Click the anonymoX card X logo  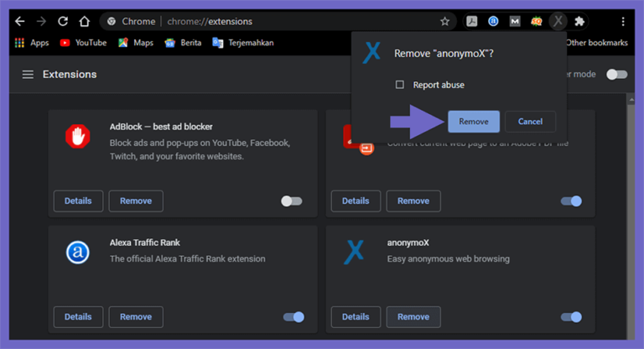[x=354, y=253]
